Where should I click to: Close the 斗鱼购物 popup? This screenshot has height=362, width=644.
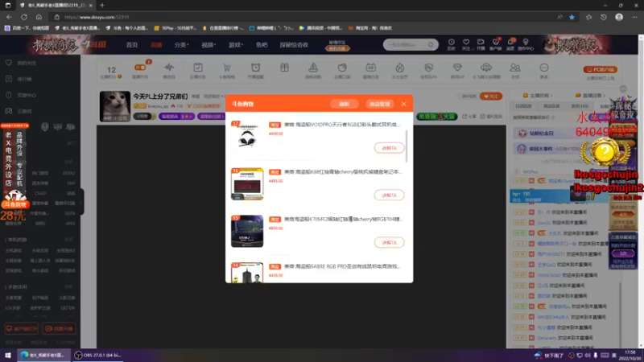tap(404, 105)
